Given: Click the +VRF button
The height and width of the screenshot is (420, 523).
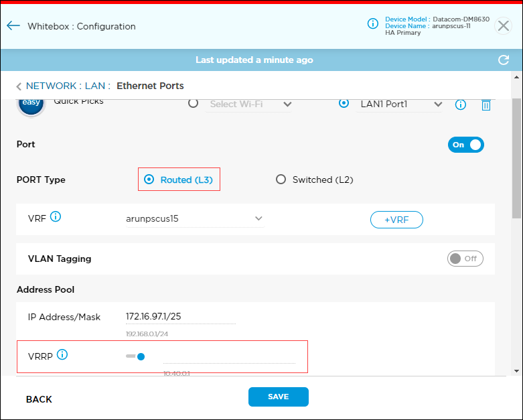Looking at the screenshot, I should click(396, 220).
